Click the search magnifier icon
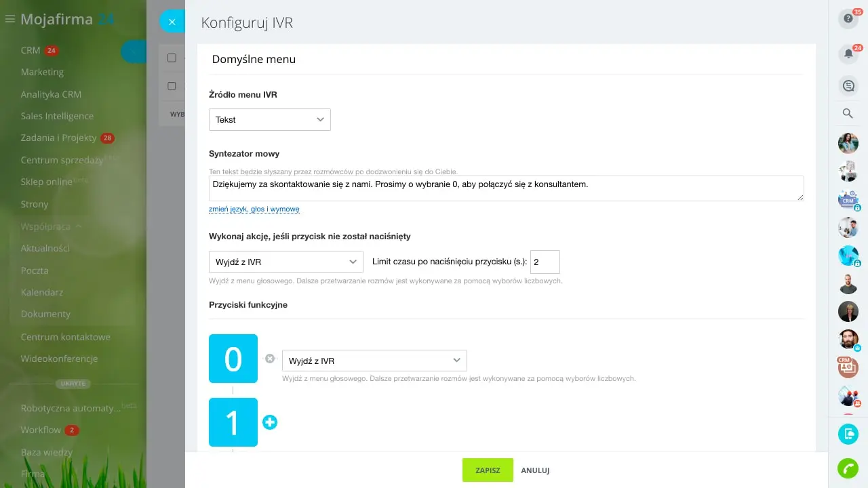Image resolution: width=868 pixels, height=488 pixels. click(x=848, y=114)
